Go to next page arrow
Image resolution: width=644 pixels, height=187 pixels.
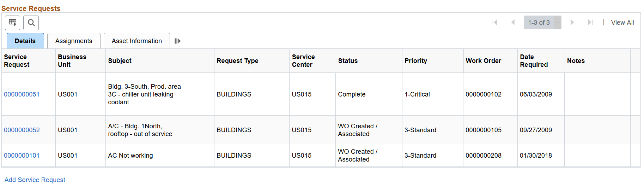tap(572, 22)
